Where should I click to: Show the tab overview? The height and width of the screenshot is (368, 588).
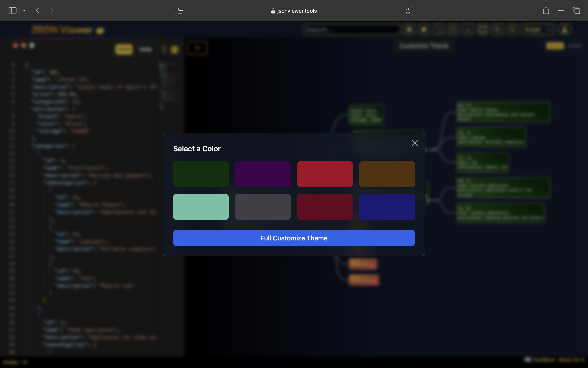point(576,10)
